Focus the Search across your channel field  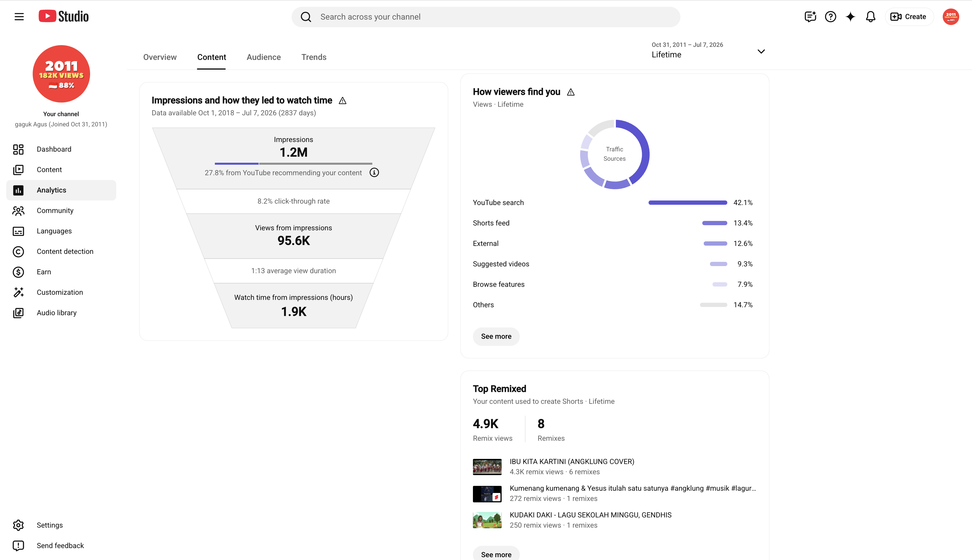pos(486,17)
